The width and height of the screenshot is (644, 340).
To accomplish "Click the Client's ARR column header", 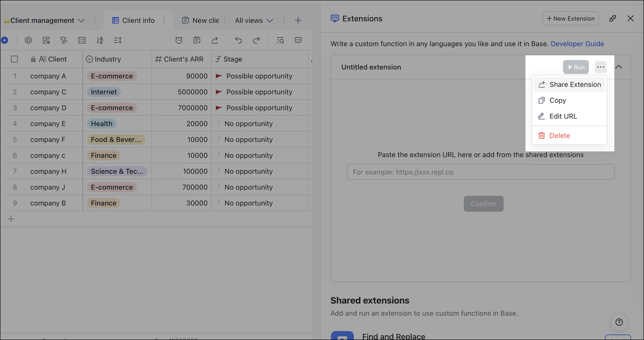I will point(182,59).
